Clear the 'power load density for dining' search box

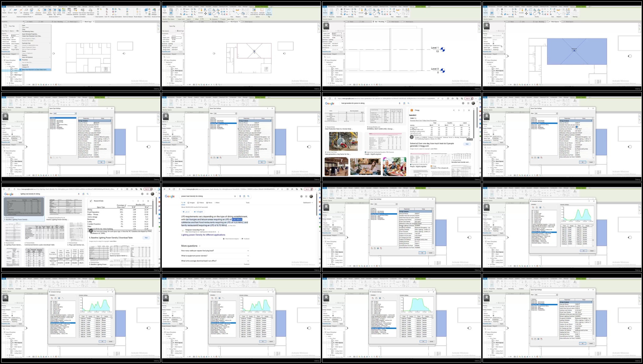[235, 196]
